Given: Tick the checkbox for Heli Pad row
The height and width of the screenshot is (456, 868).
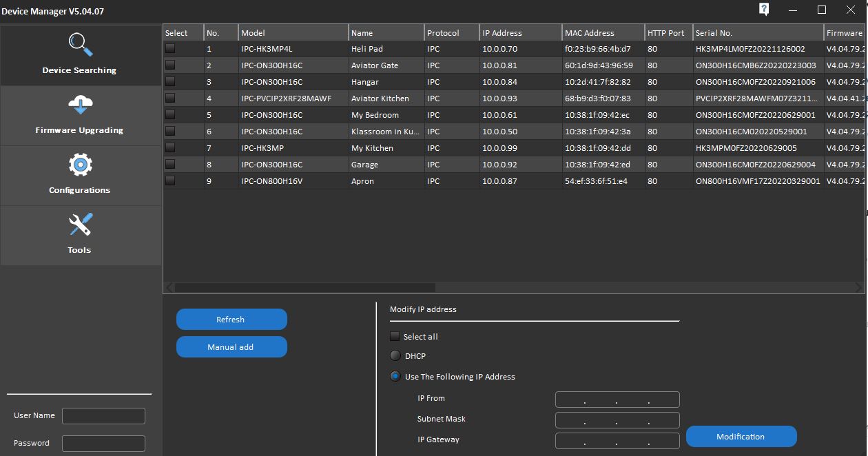Looking at the screenshot, I should (x=170, y=48).
